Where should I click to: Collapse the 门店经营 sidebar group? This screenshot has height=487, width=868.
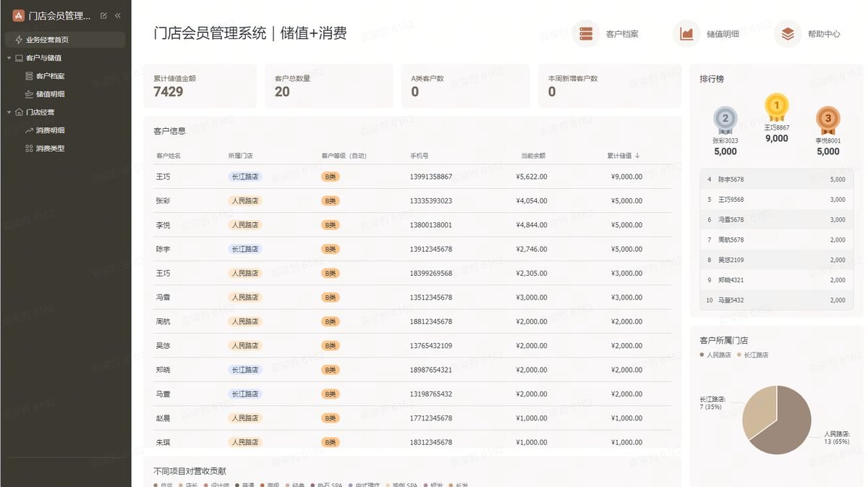pyautogui.click(x=9, y=112)
